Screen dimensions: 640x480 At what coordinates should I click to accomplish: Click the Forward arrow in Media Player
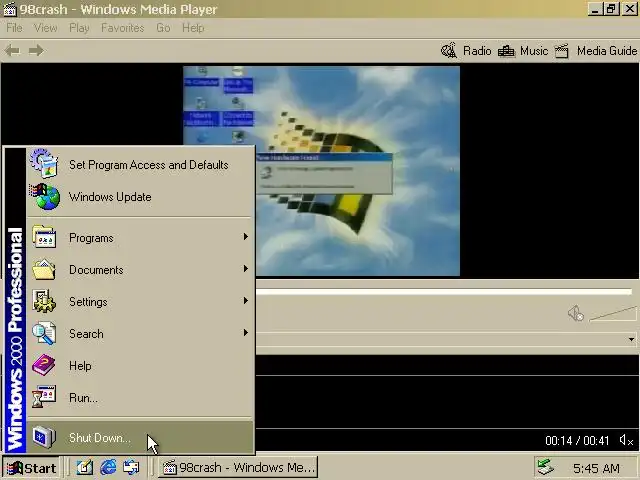tap(36, 51)
